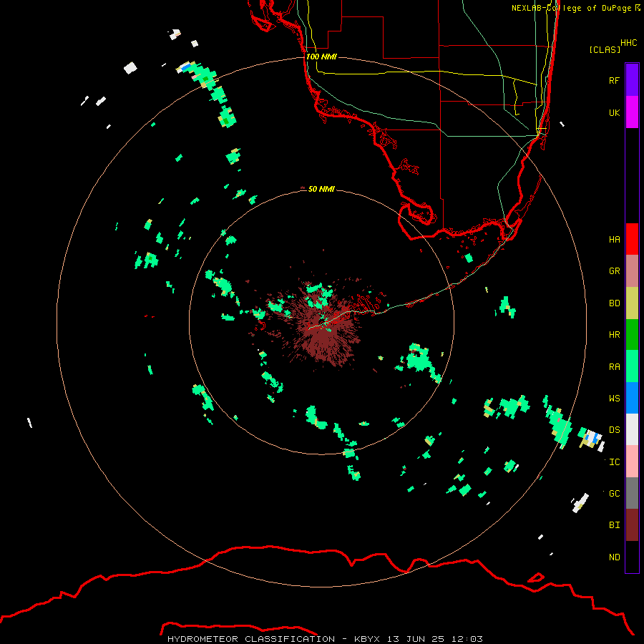Click the WS legend label
644x644 pixels.
coord(614,399)
